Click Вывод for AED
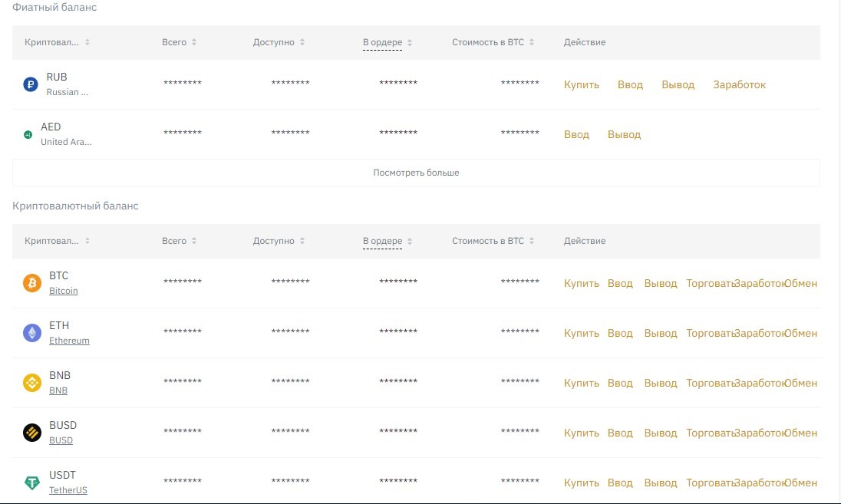The height and width of the screenshot is (504, 841). [x=624, y=134]
